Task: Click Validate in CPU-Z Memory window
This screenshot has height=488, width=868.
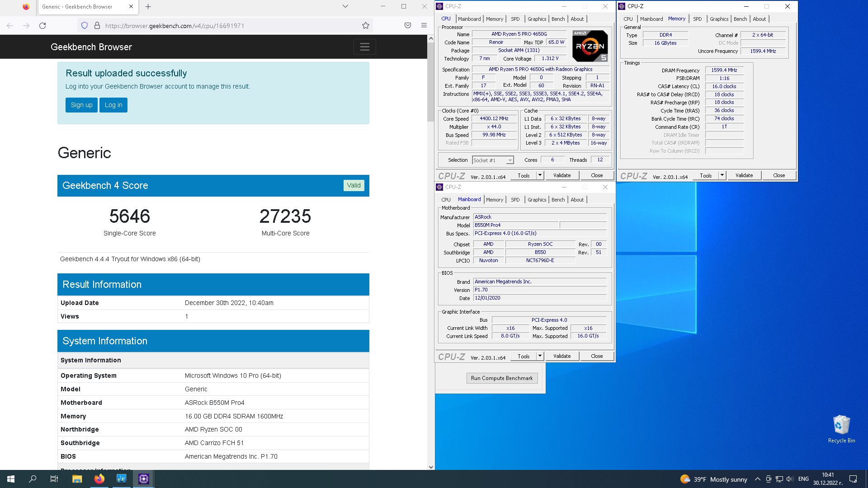Action: [x=744, y=175]
